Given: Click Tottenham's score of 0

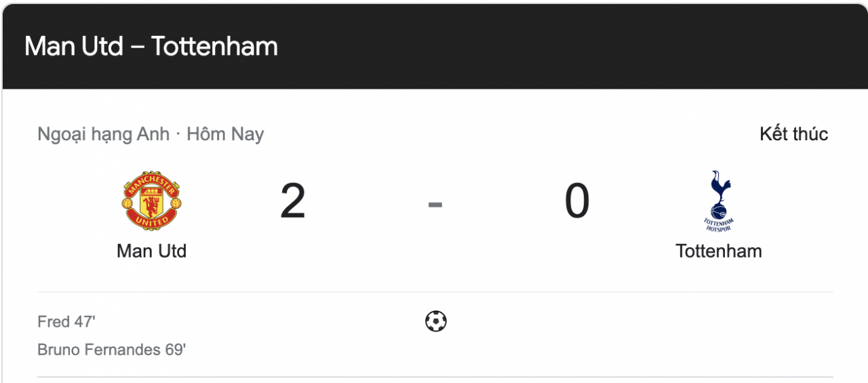Looking at the screenshot, I should (577, 202).
